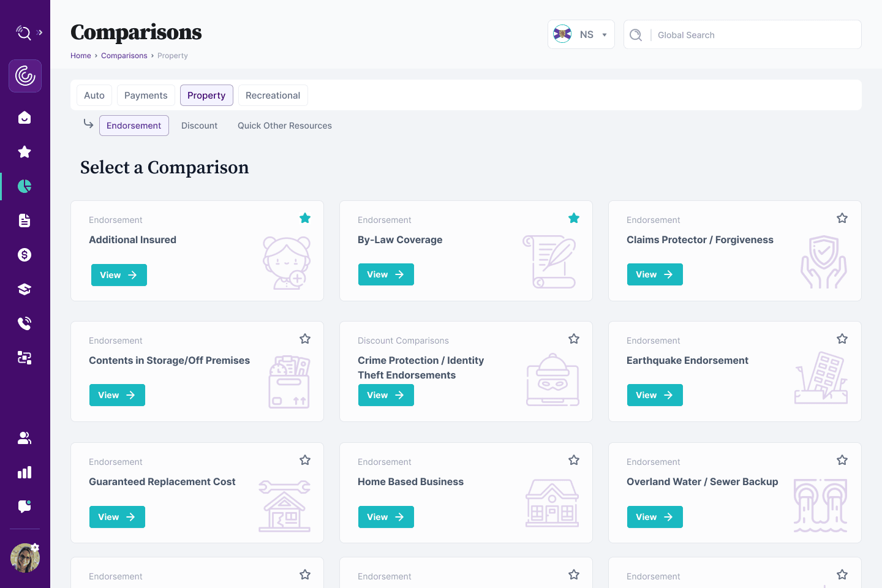Open the bar chart reports icon

[24, 472]
